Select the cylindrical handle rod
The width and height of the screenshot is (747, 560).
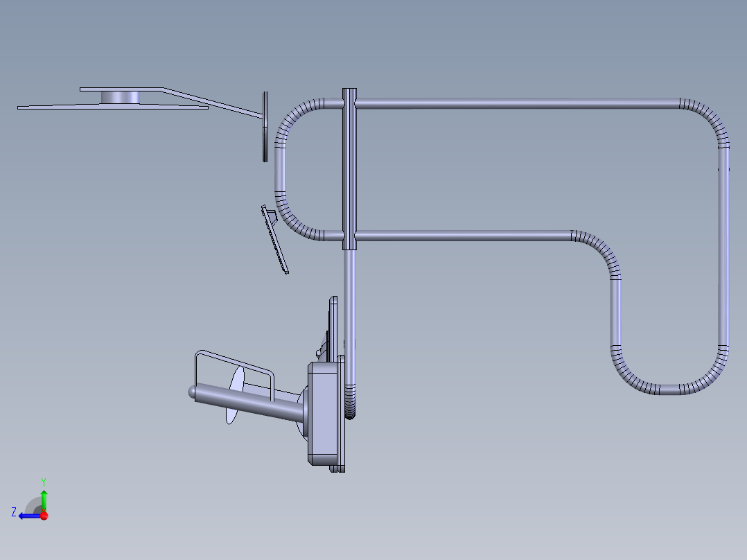tap(247, 403)
